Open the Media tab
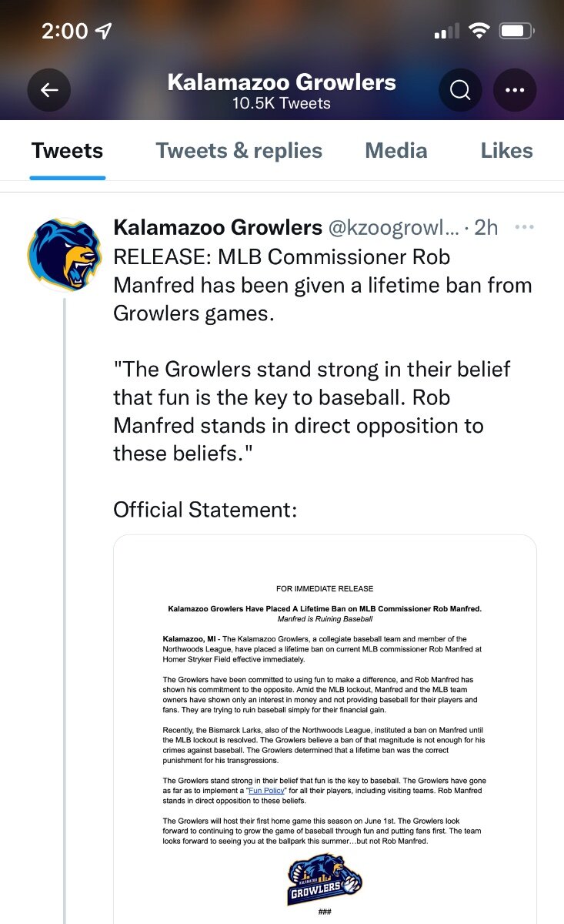This screenshot has width=564, height=924. click(x=395, y=151)
